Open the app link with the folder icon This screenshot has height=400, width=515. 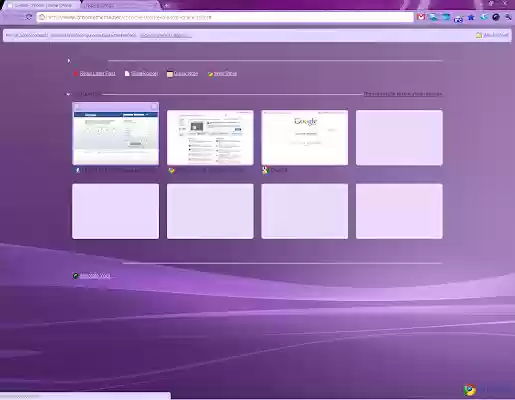tap(182, 74)
